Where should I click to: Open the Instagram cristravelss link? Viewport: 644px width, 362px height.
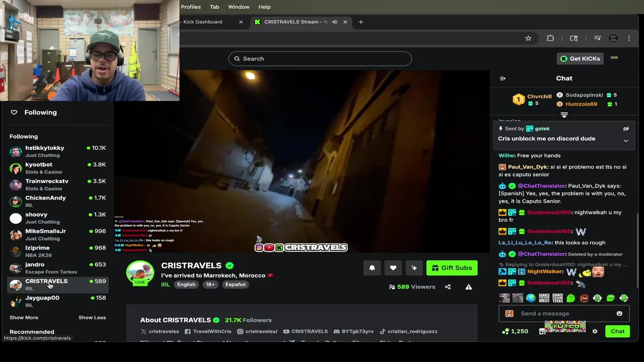point(257,331)
